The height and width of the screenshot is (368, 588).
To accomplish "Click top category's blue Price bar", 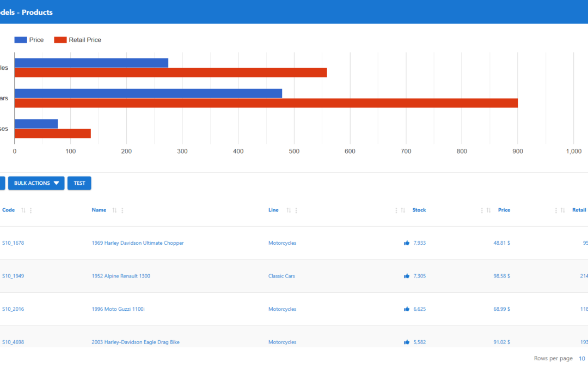I will 91,63.
